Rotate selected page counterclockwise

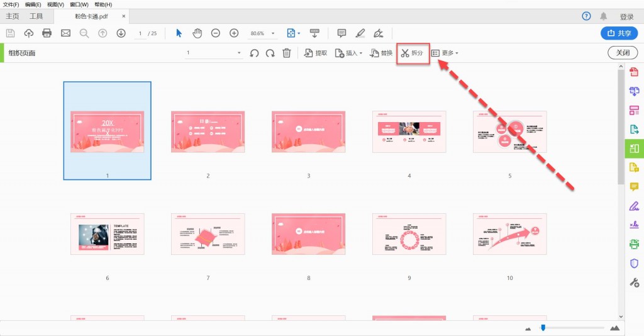click(x=254, y=53)
